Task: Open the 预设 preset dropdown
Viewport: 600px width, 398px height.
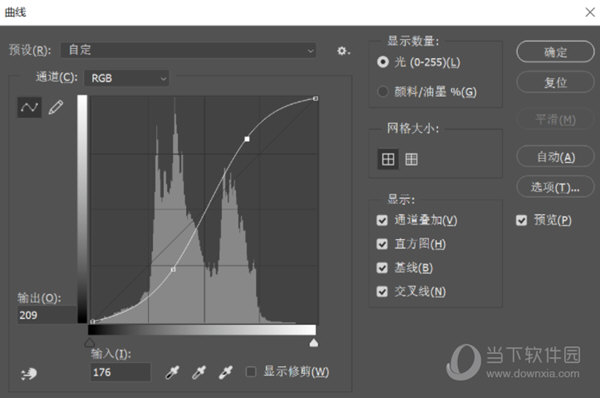Action: tap(188, 50)
